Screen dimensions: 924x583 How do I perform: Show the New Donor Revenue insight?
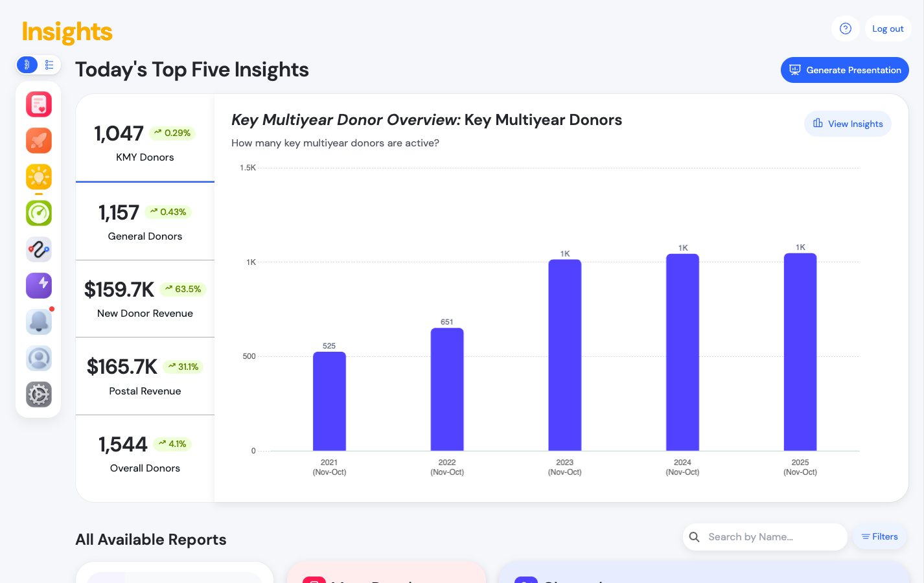coord(145,299)
